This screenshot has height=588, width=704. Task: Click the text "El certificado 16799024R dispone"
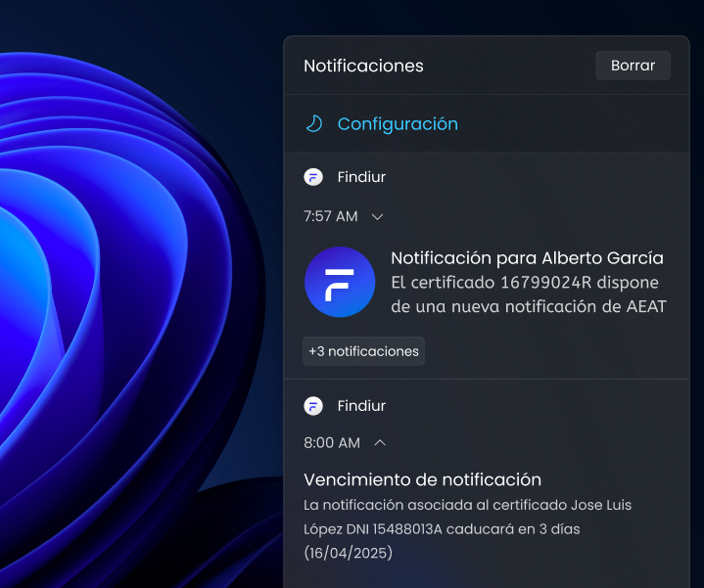[x=525, y=283]
